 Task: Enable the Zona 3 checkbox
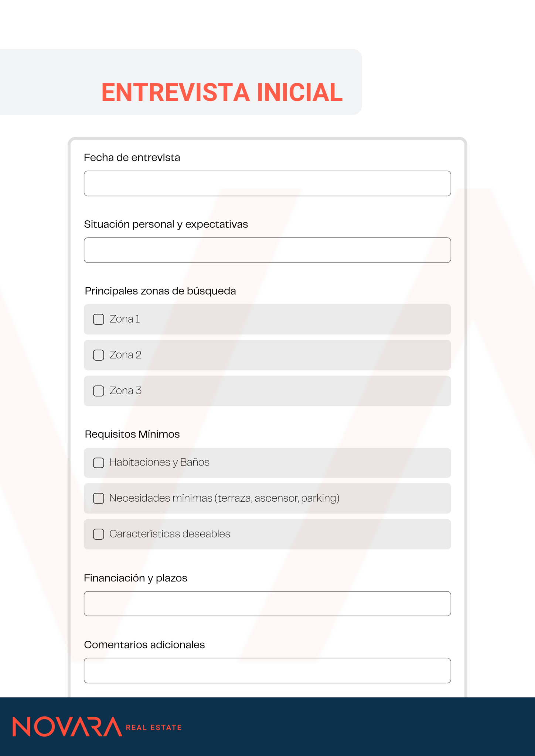99,391
